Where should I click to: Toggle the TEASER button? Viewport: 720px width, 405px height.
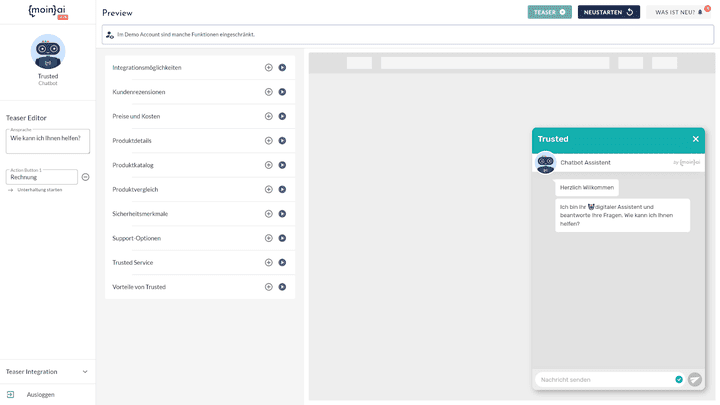(550, 12)
